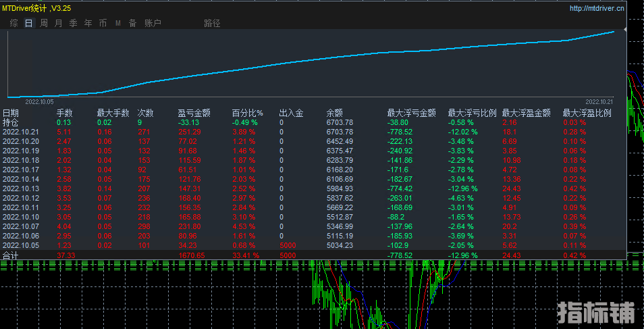Open the 币 currency tab
Viewport: 644px width, 329px height.
[103, 23]
